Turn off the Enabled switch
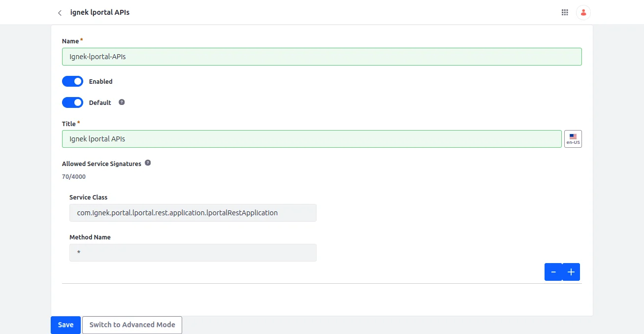The width and height of the screenshot is (644, 334). (x=72, y=81)
